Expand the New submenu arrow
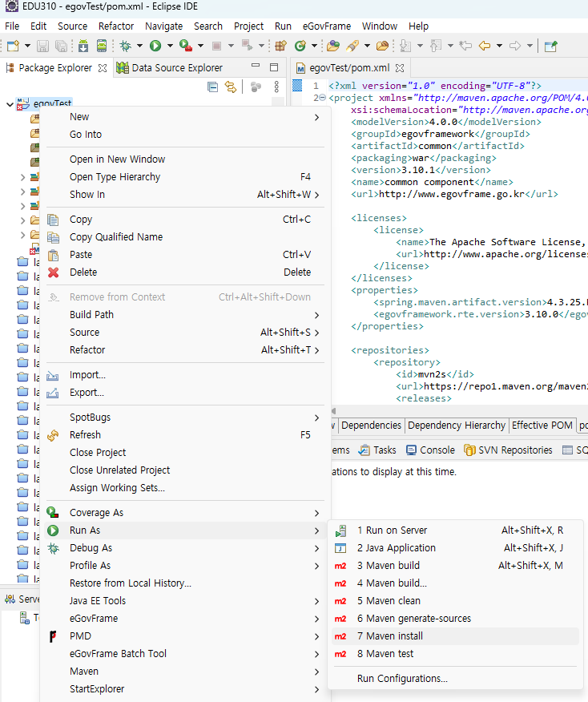This screenshot has height=702, width=588. tap(316, 117)
